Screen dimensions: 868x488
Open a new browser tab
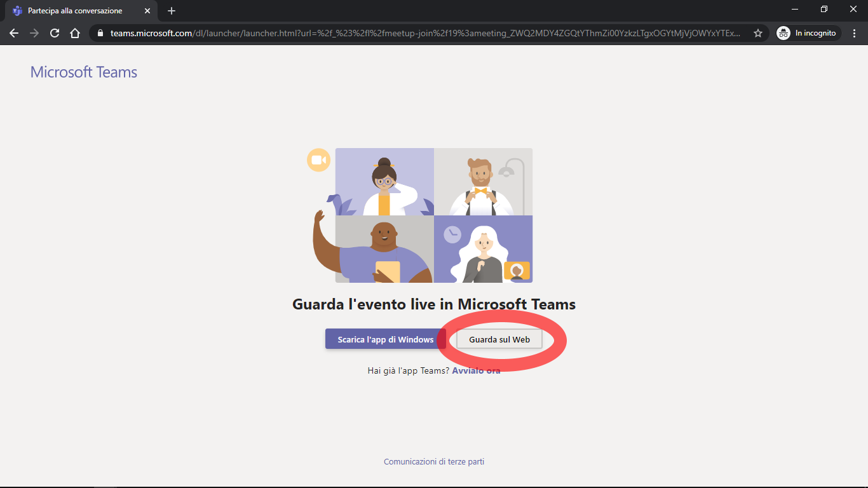pyautogui.click(x=172, y=11)
